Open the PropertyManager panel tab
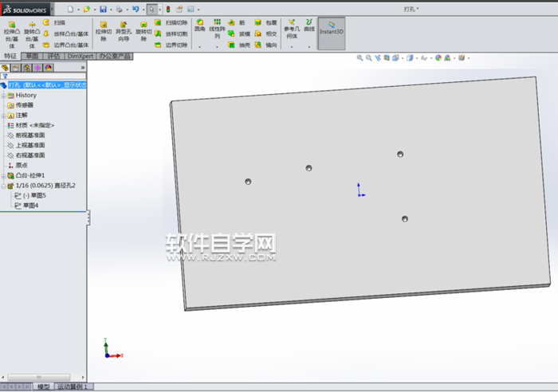The width and height of the screenshot is (558, 392). click(x=16, y=68)
